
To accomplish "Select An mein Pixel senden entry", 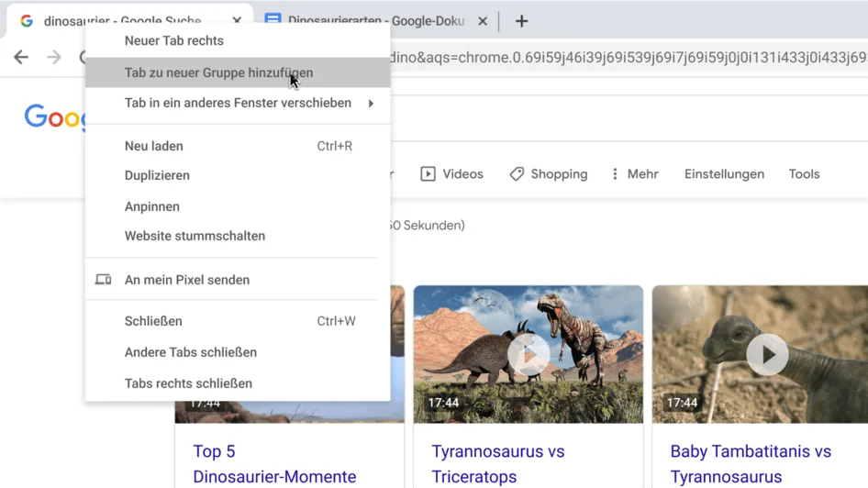I will pos(238,280).
